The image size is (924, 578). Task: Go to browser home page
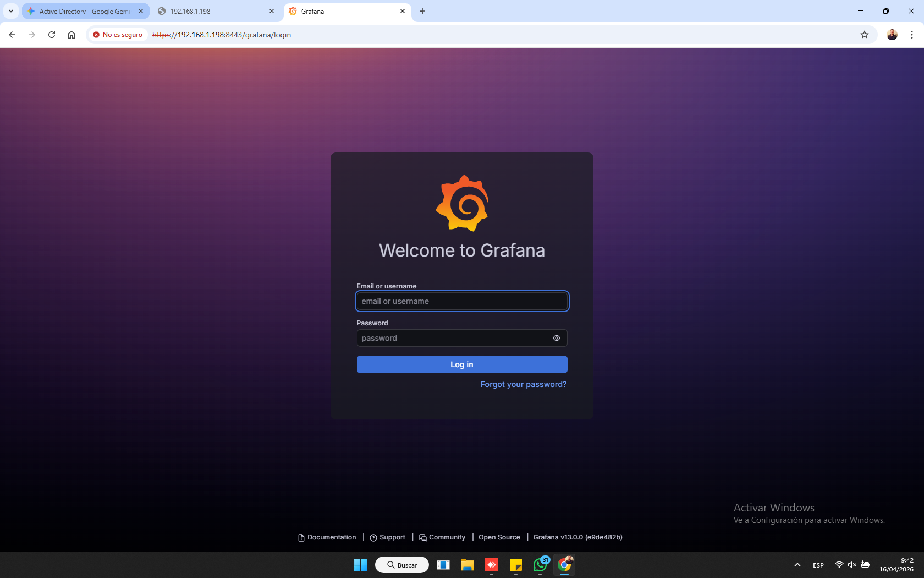(x=71, y=35)
